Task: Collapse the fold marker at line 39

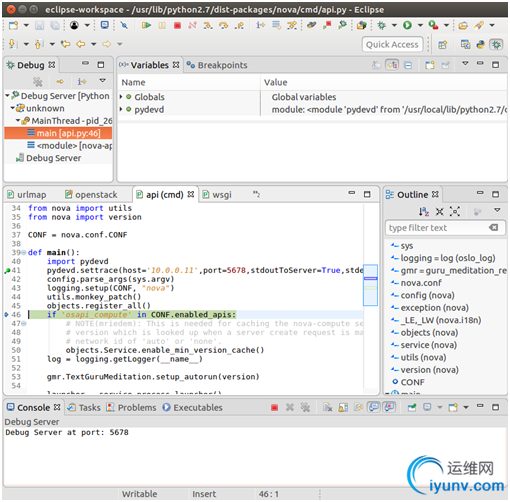Action: (x=24, y=253)
